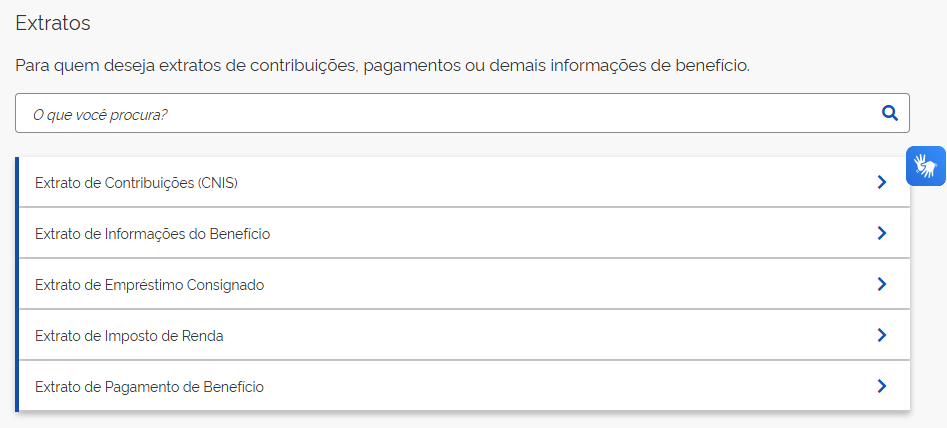Choose the Extrato de Imposto de Renda label
Image resolution: width=947 pixels, height=428 pixels.
[x=129, y=336]
